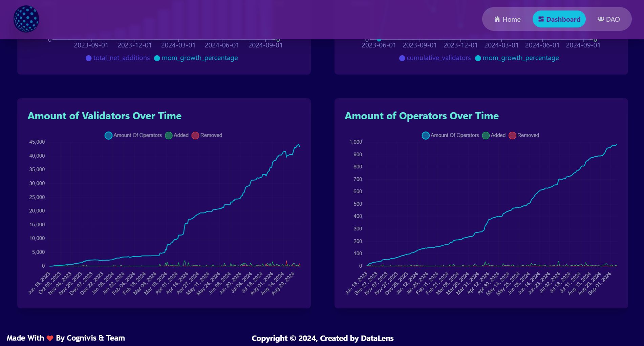Click the house icon beside Home
This screenshot has height=346, width=644.
[497, 19]
